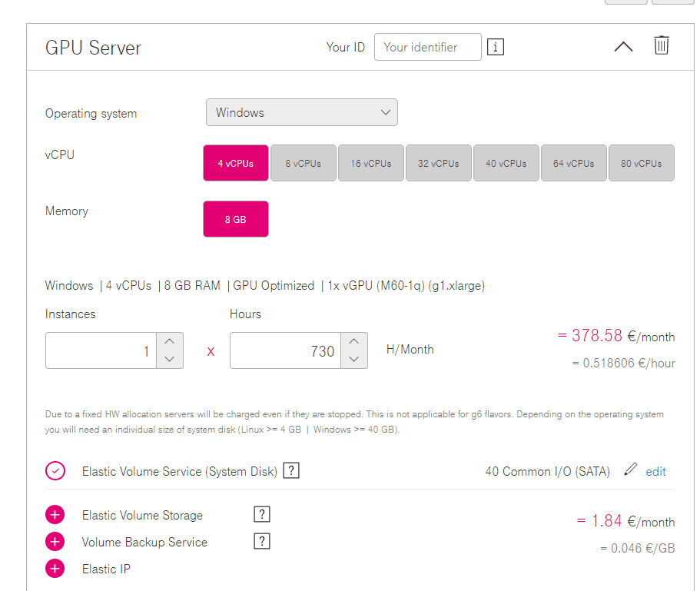The image size is (700, 591).
Task: Focus the Your identifier input field
Action: coord(428,47)
